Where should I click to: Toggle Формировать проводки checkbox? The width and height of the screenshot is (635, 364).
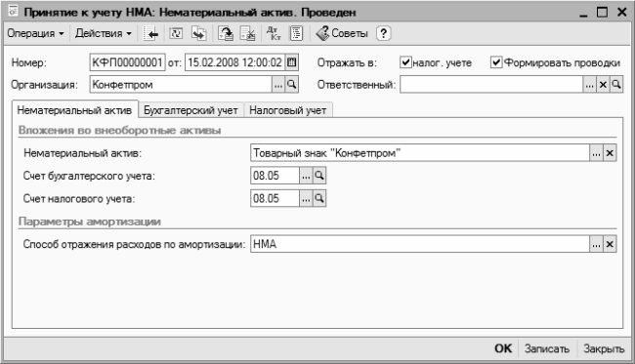pos(496,62)
